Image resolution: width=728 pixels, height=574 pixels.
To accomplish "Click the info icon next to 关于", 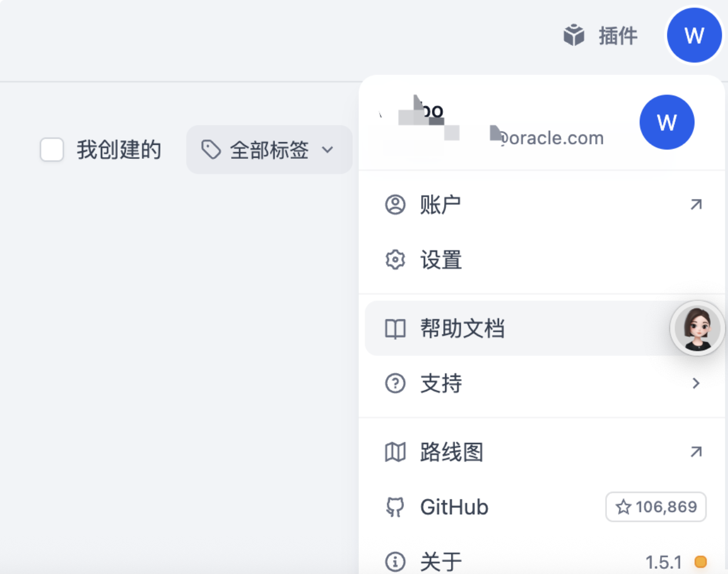I will coord(395,561).
